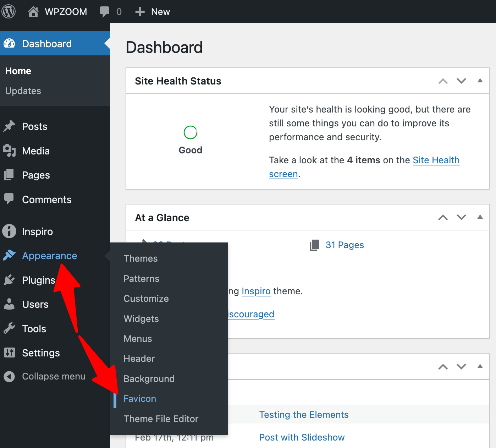The height and width of the screenshot is (448, 496).
Task: Open the 31 Pages link
Action: pos(345,245)
